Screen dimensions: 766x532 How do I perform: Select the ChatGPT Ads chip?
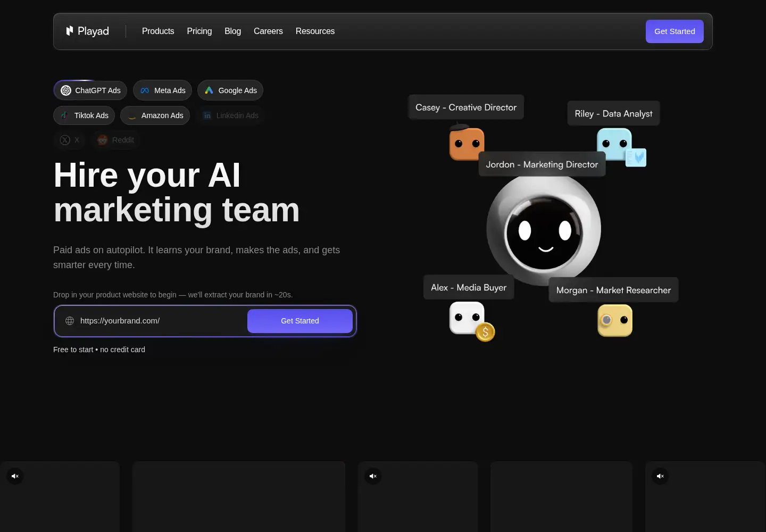click(x=90, y=90)
